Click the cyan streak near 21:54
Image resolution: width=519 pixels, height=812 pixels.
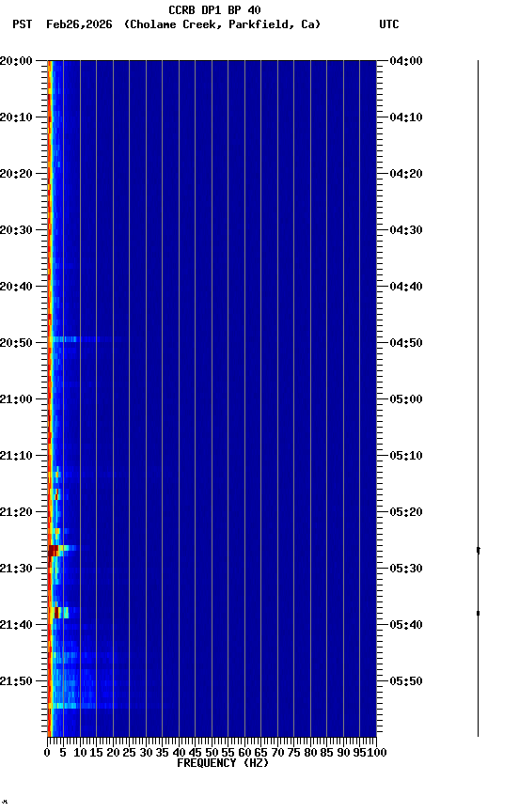click(65, 707)
